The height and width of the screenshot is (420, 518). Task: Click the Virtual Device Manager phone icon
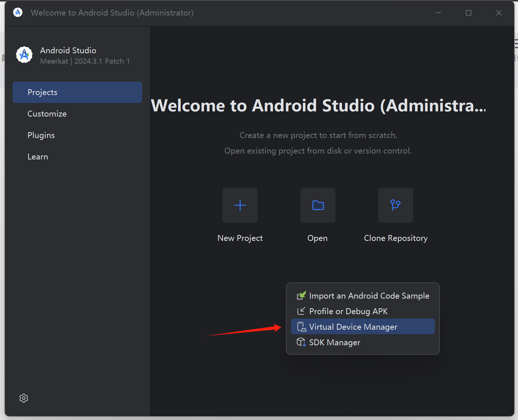point(301,327)
